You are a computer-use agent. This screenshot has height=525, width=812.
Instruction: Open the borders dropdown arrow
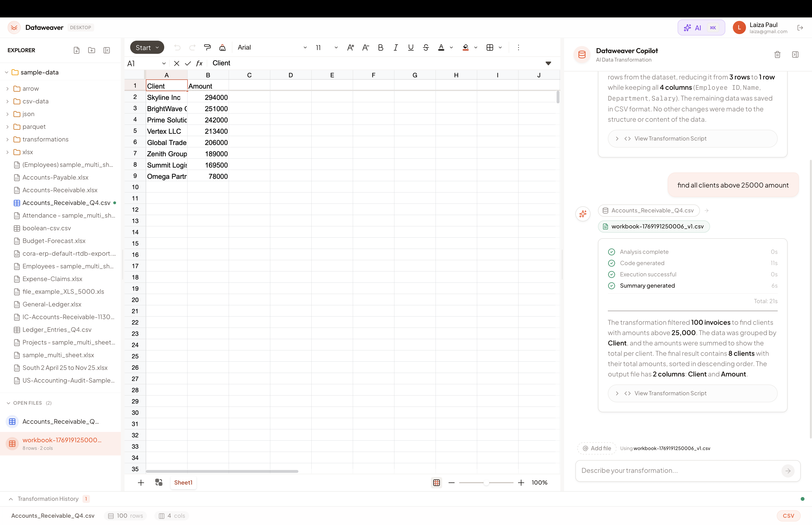coord(500,47)
